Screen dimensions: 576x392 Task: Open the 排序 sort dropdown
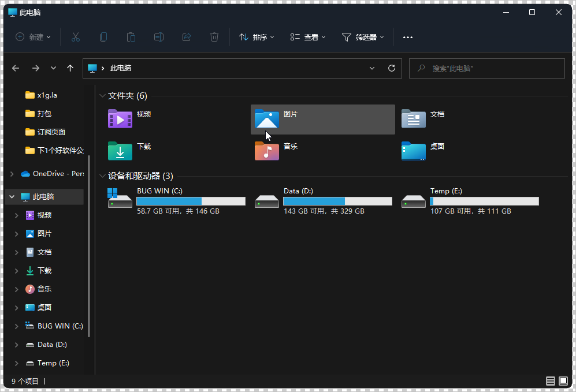point(257,37)
